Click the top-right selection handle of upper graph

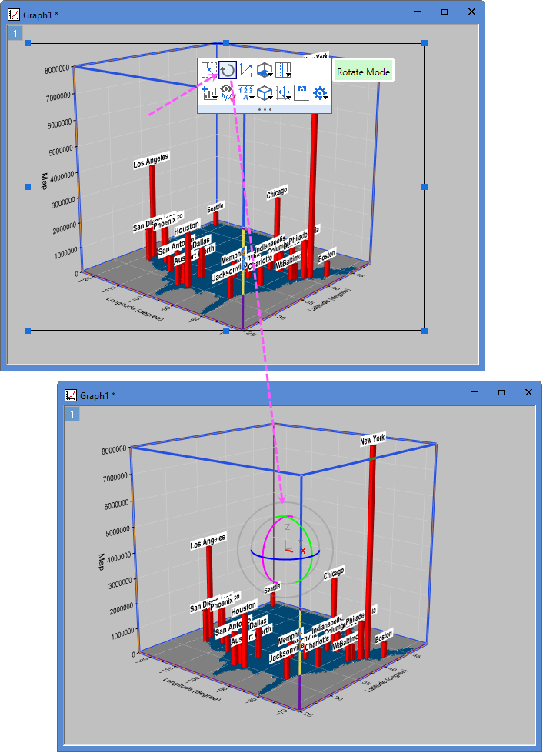pos(425,43)
